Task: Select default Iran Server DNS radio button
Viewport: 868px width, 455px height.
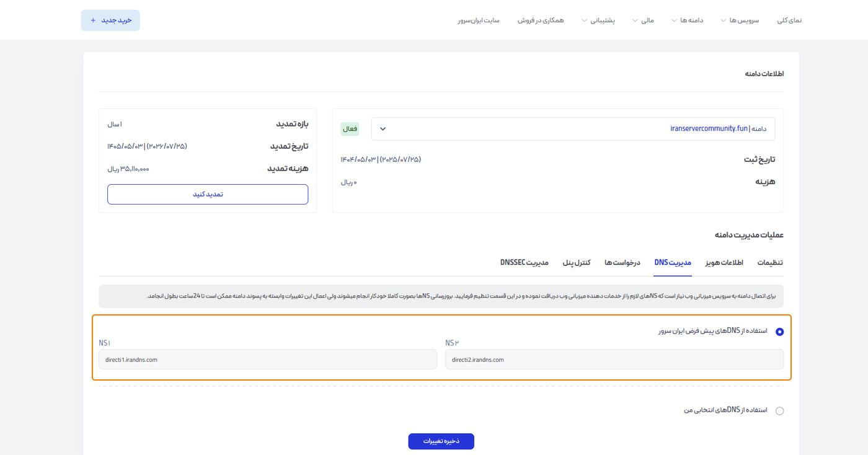Action: 779,332
